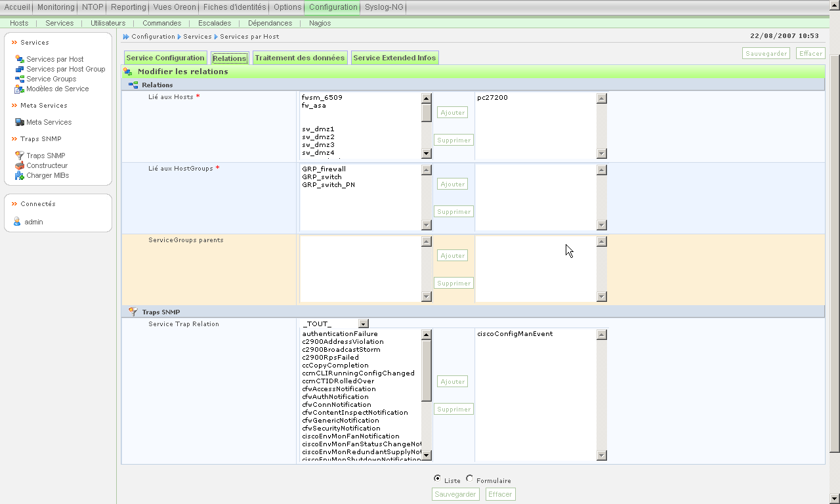The height and width of the screenshot is (504, 840).
Task: Click the Meta Services monitor icon
Action: [x=20, y=122]
